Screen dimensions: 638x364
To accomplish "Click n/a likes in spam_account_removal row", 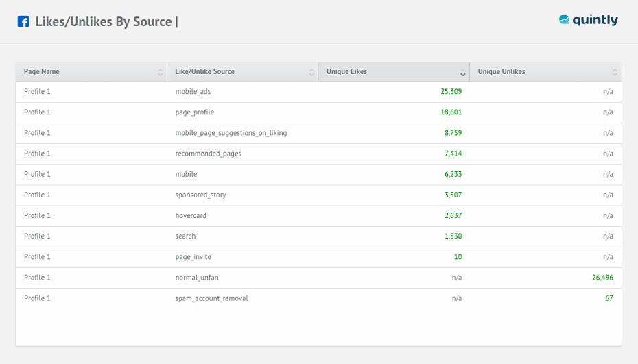I will [456, 298].
